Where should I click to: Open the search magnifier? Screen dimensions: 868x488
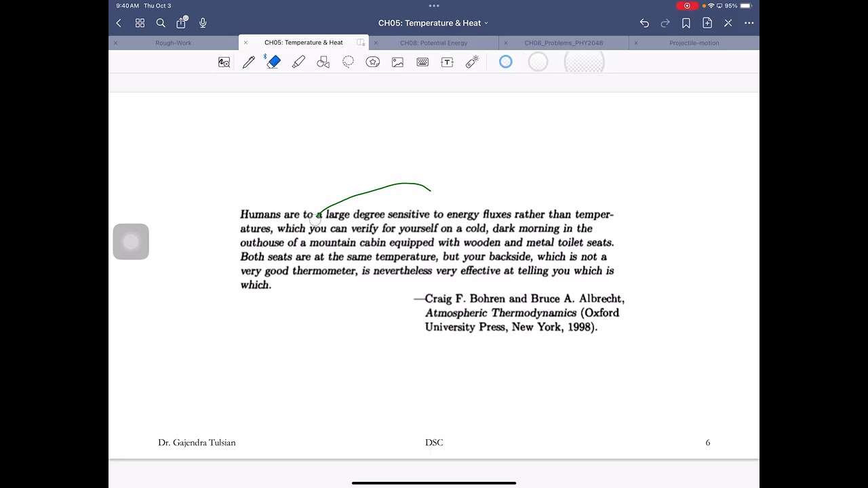tap(161, 23)
